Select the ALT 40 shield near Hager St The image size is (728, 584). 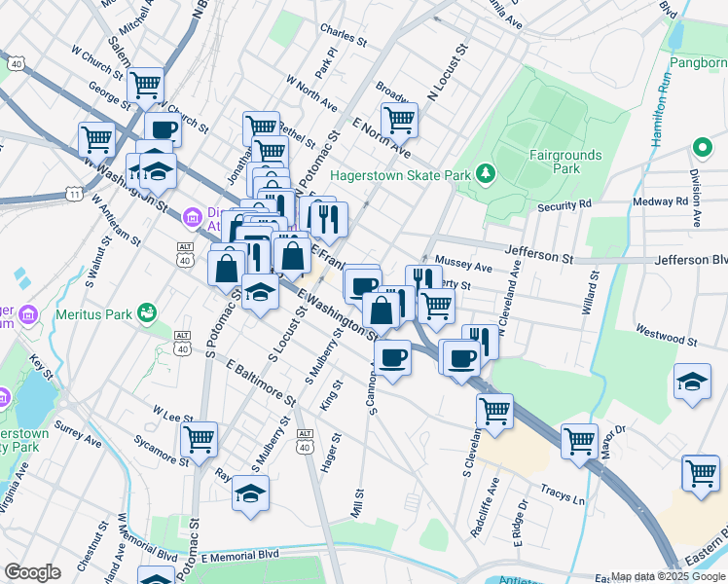pos(305,442)
